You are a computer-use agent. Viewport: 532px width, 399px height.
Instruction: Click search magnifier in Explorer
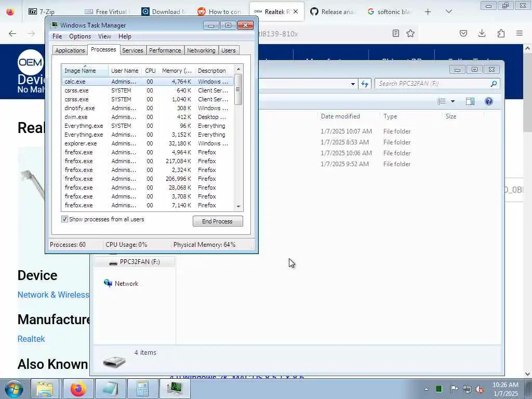click(x=494, y=84)
